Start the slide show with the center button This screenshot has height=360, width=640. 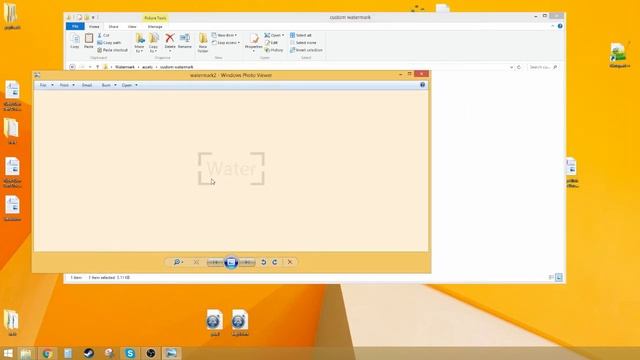point(231,262)
